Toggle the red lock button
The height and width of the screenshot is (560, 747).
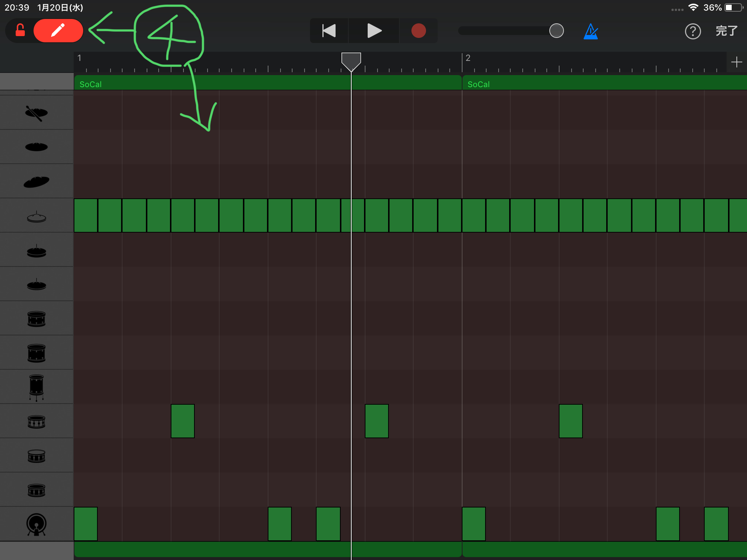point(20,31)
